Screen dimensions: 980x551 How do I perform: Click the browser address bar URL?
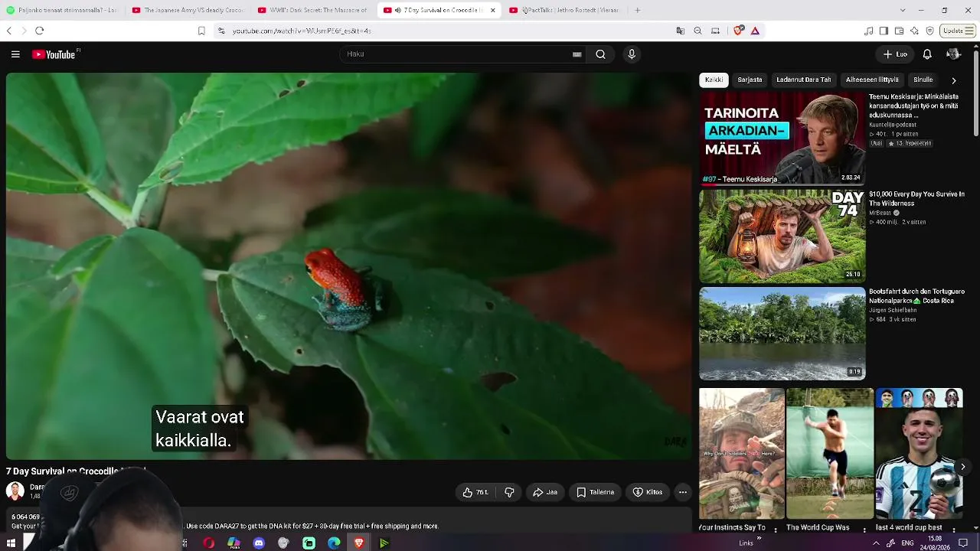[302, 31]
